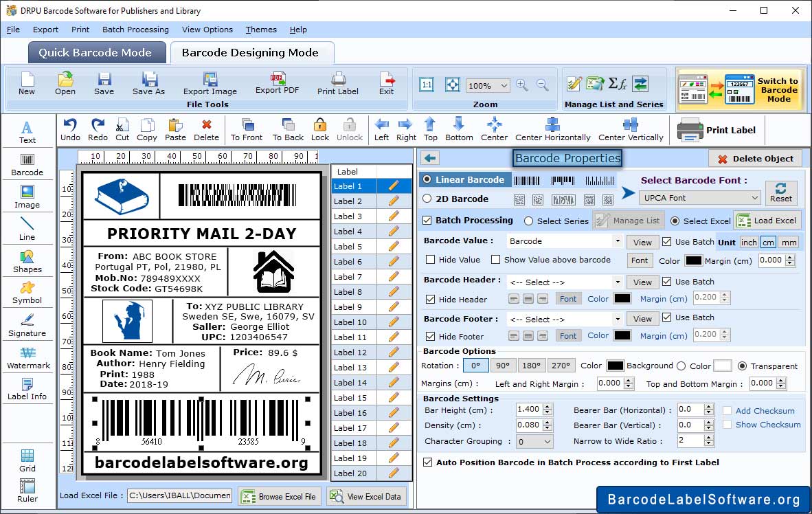Select the Text tool in sidebar

(x=27, y=132)
